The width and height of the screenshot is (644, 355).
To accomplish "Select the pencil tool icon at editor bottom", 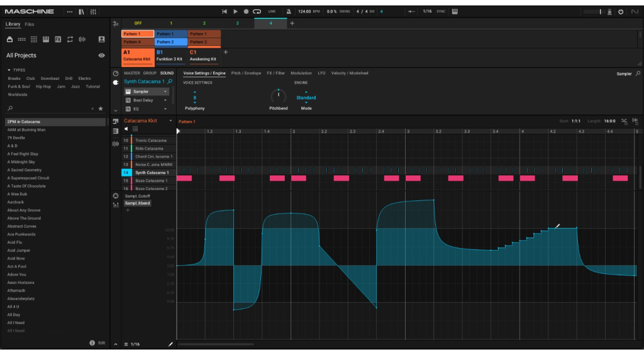I will (x=170, y=344).
